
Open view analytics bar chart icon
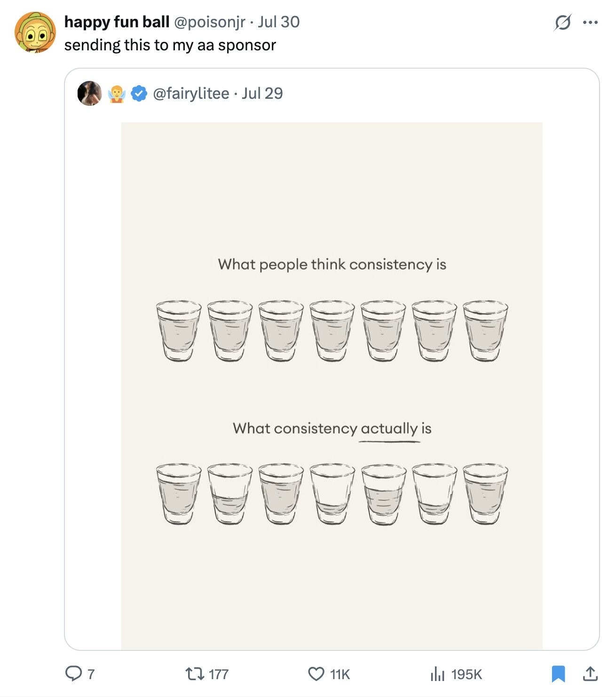[437, 674]
